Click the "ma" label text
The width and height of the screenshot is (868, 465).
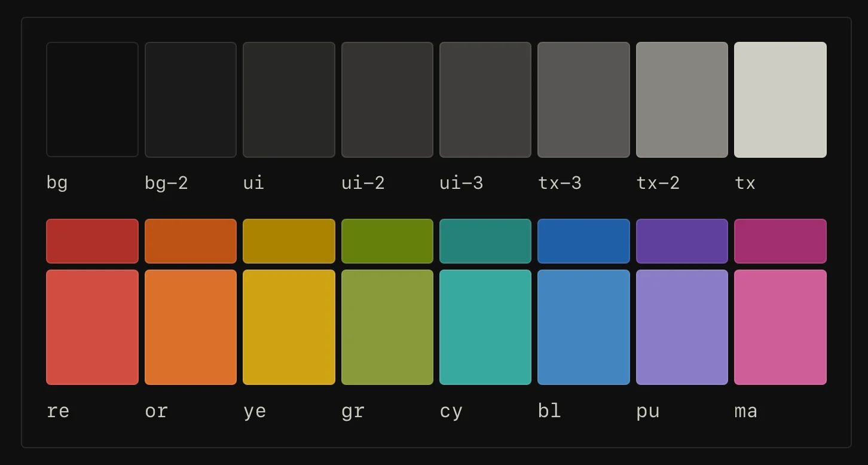(746, 411)
